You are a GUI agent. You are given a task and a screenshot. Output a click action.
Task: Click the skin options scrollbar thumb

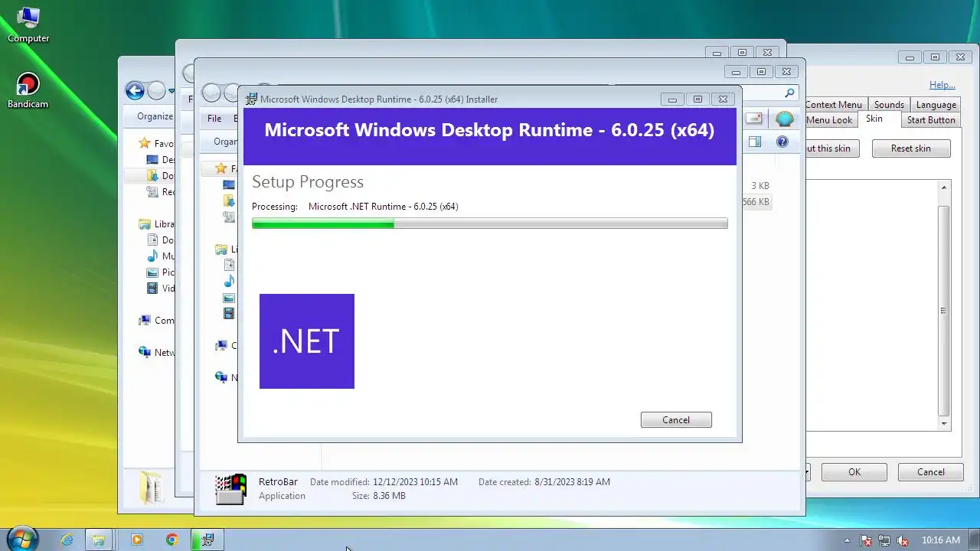(x=944, y=311)
